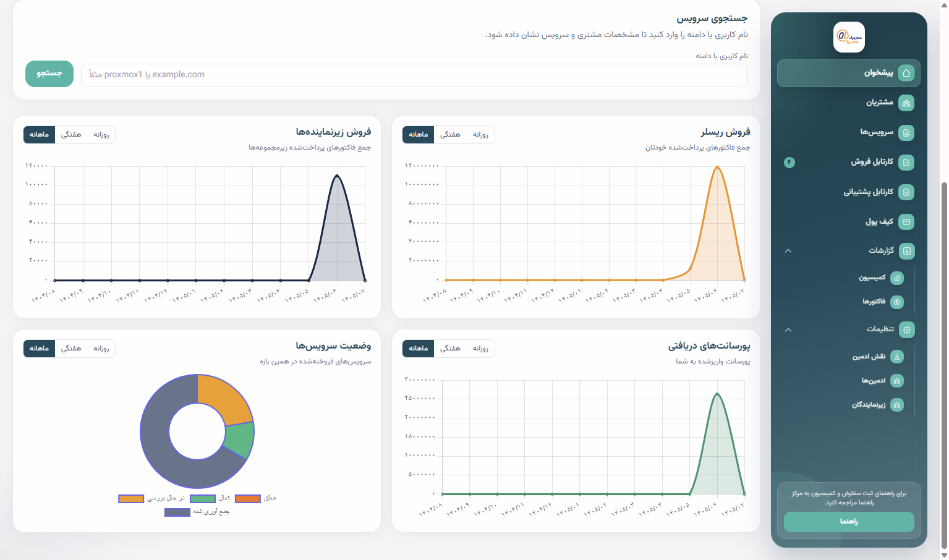Set پورسانت‌های دریافتی chart to هفتگی
This screenshot has width=949, height=560.
point(450,349)
